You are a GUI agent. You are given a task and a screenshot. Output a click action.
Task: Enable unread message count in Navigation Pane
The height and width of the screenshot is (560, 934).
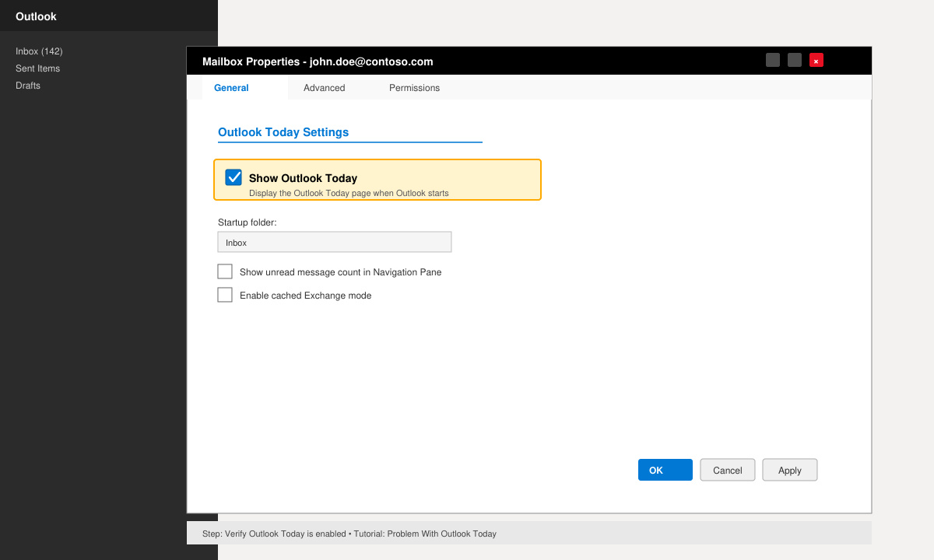225,271
